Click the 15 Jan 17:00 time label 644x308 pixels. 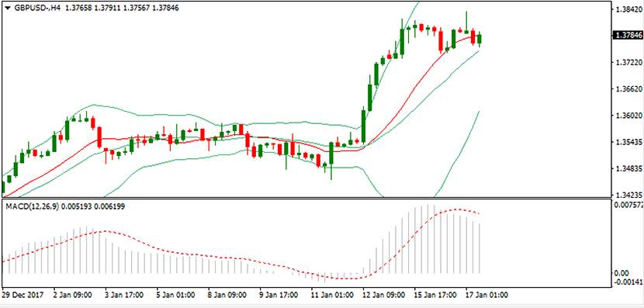436,295
